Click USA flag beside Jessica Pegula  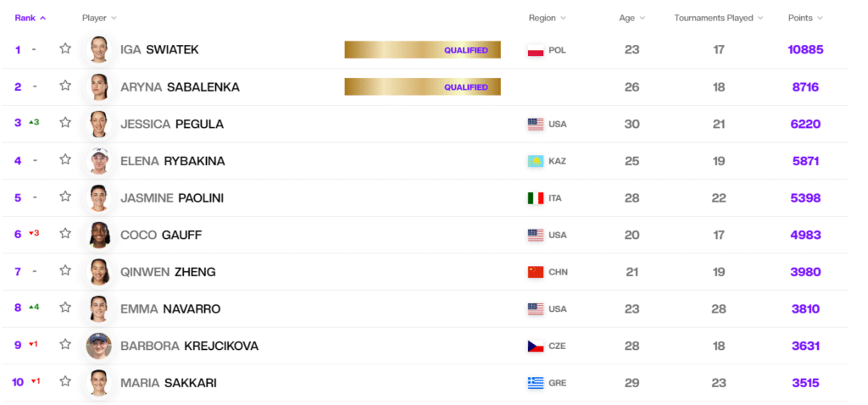click(535, 124)
